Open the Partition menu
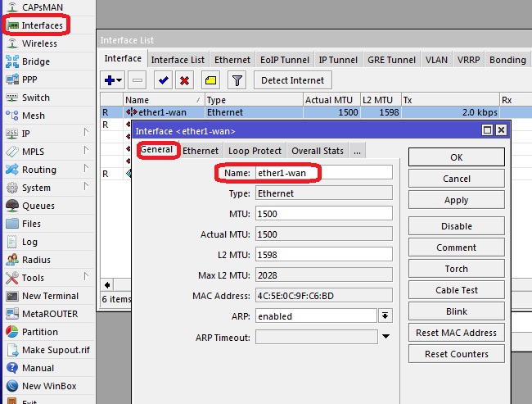This screenshot has height=404, width=532. tap(40, 332)
